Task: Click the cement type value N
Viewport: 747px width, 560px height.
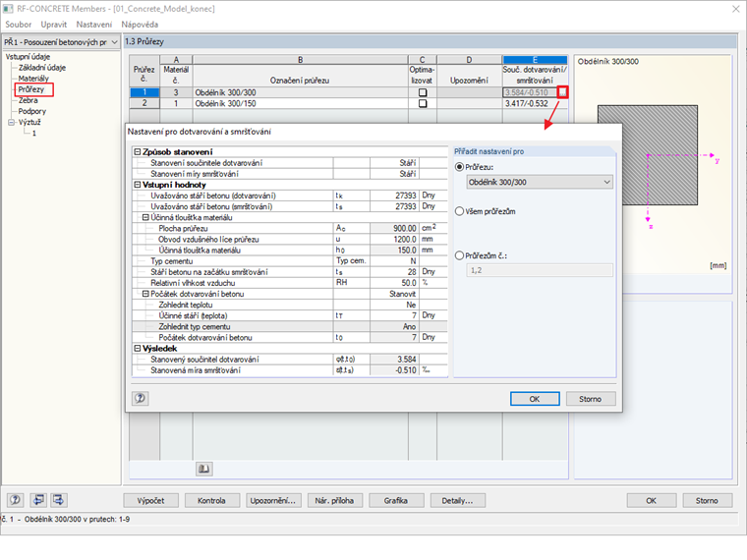Action: (x=394, y=261)
